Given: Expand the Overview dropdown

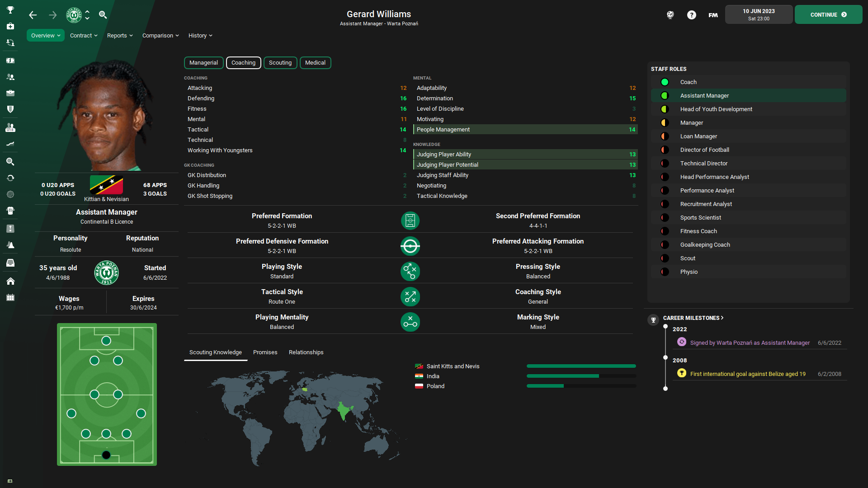Looking at the screenshot, I should 46,35.
